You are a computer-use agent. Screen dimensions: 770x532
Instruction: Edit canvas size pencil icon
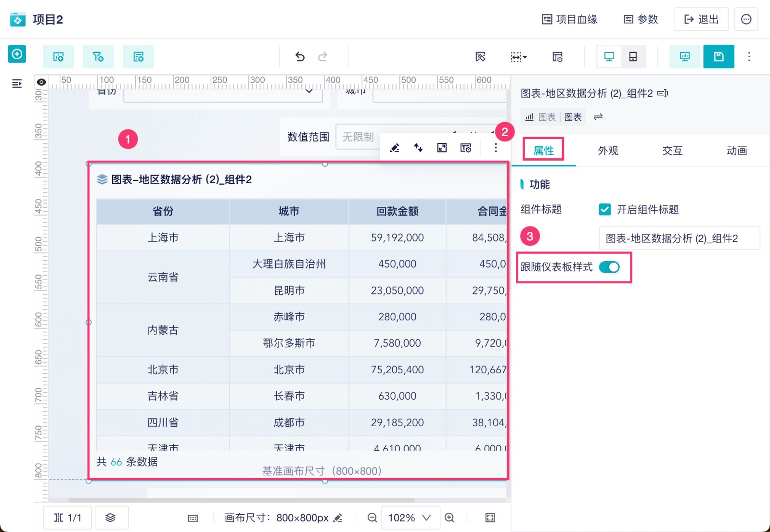tap(338, 518)
